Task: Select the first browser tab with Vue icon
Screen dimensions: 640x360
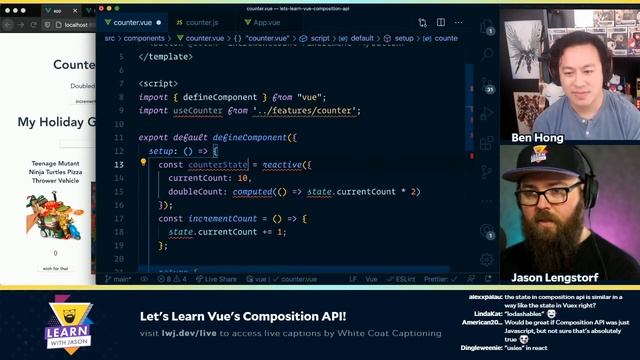Action: click(61, 11)
